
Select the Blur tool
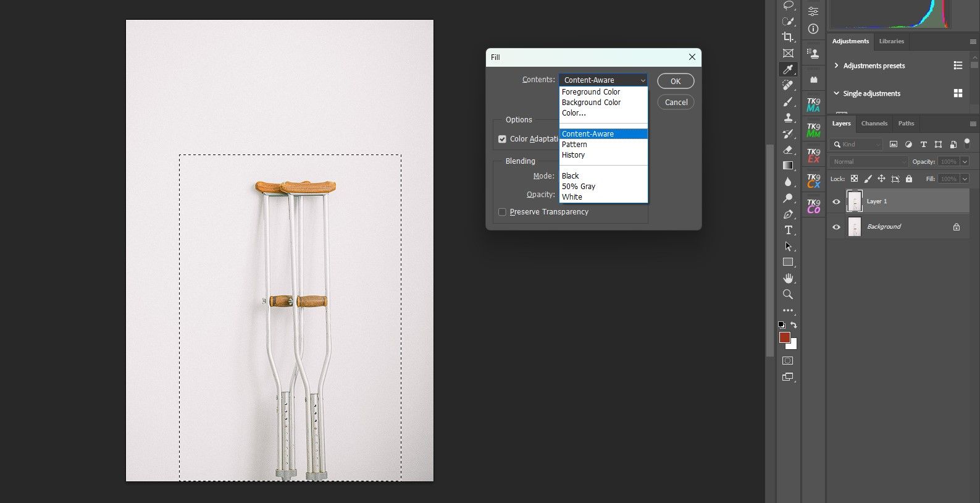[788, 182]
